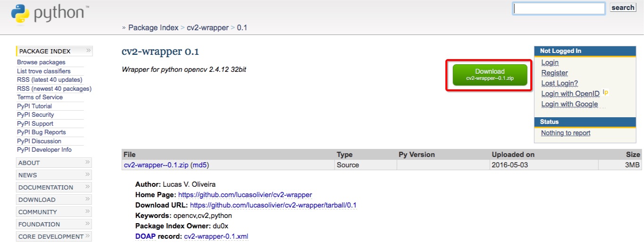
Task: Open the 0.1 breadcrumb link
Action: pyautogui.click(x=242, y=27)
